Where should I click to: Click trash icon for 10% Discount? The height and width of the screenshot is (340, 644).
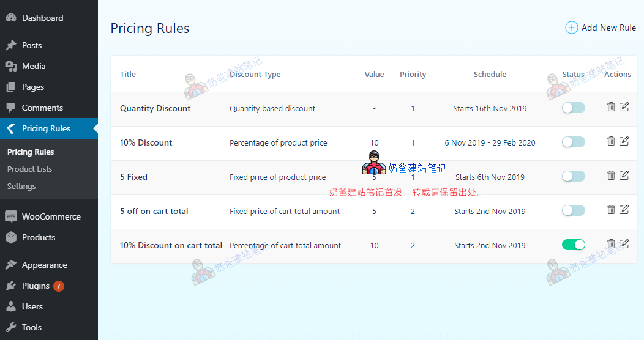[611, 141]
